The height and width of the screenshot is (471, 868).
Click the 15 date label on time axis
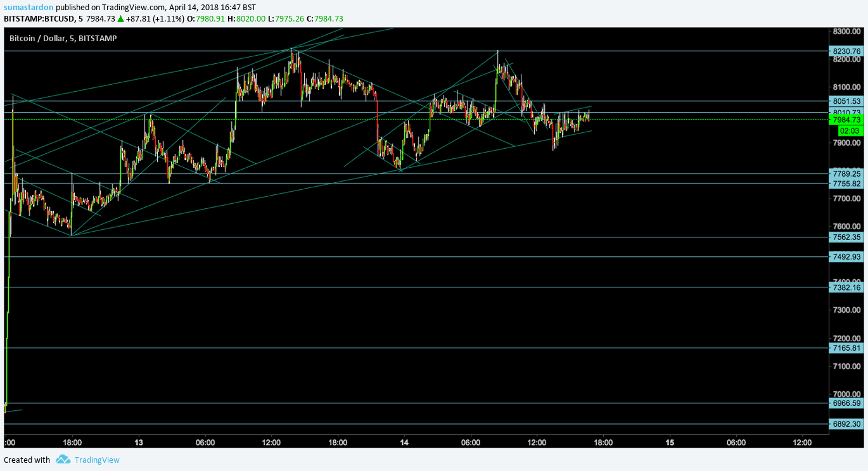point(670,442)
